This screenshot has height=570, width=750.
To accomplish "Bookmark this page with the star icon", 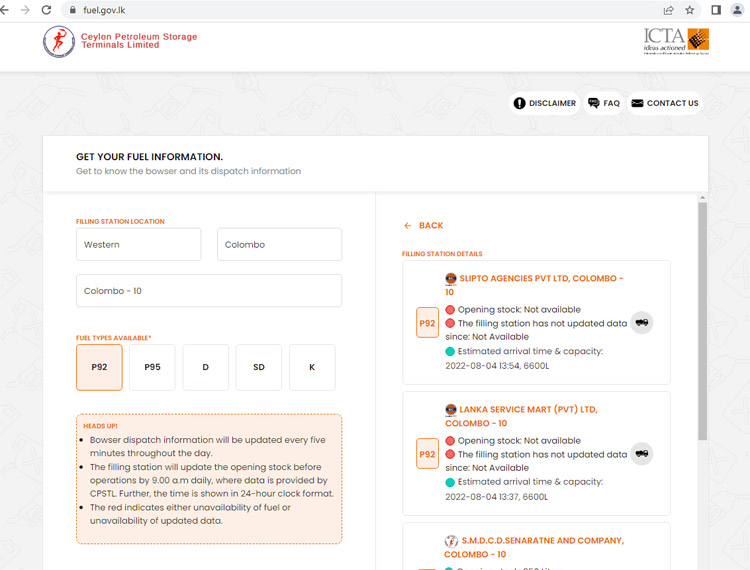I will pos(690,10).
